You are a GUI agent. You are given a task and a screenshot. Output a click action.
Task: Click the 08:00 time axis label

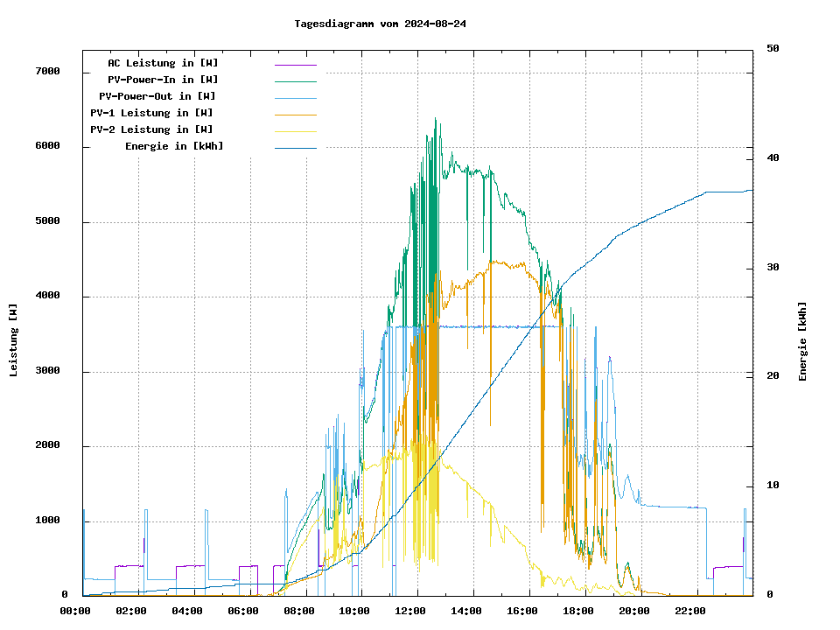pos(299,611)
